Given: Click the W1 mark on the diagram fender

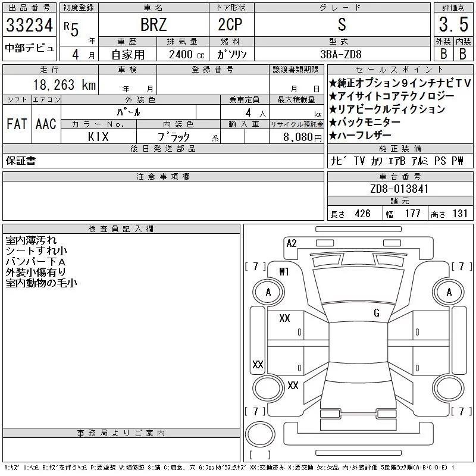Looking at the screenshot, I should (x=284, y=272).
